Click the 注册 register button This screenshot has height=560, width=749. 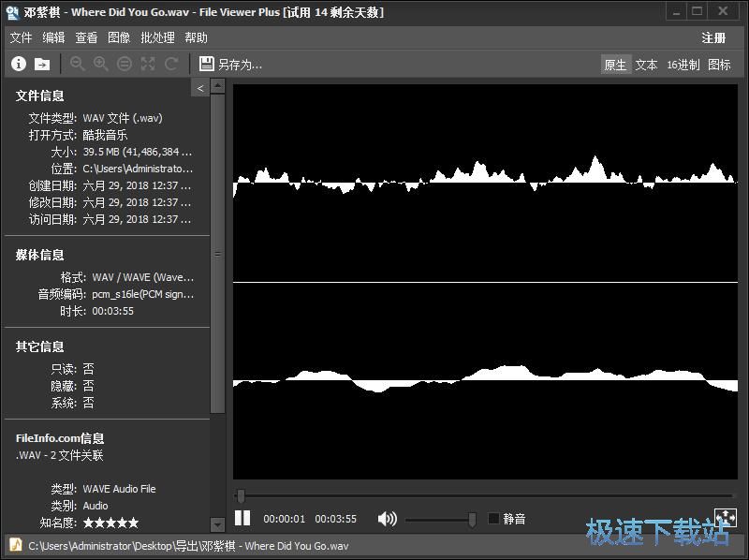tap(713, 37)
